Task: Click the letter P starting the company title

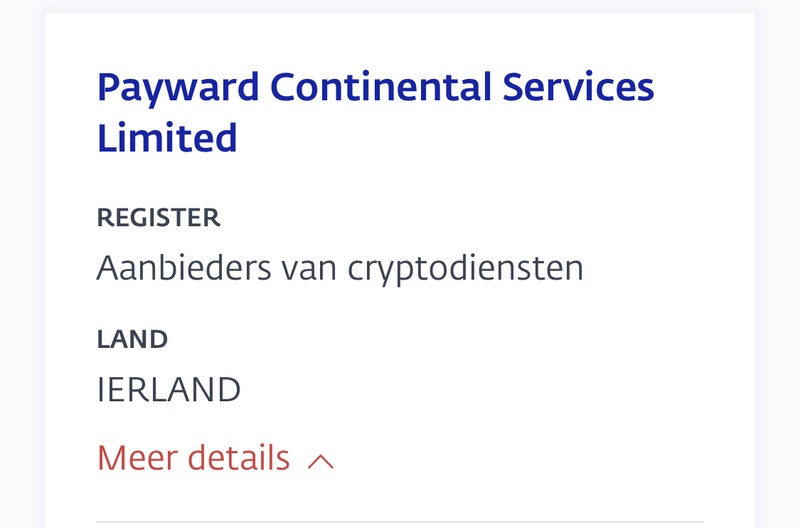Action: [108, 88]
